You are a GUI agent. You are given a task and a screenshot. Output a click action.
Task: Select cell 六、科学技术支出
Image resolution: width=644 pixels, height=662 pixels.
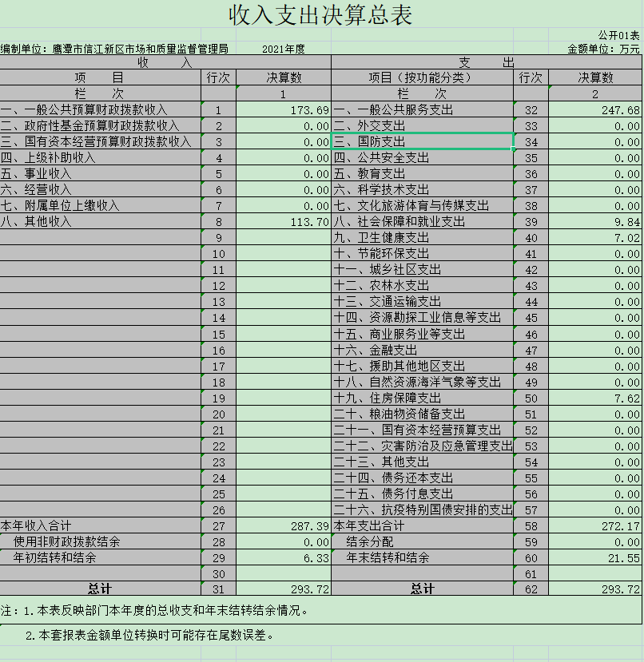tap(422, 190)
